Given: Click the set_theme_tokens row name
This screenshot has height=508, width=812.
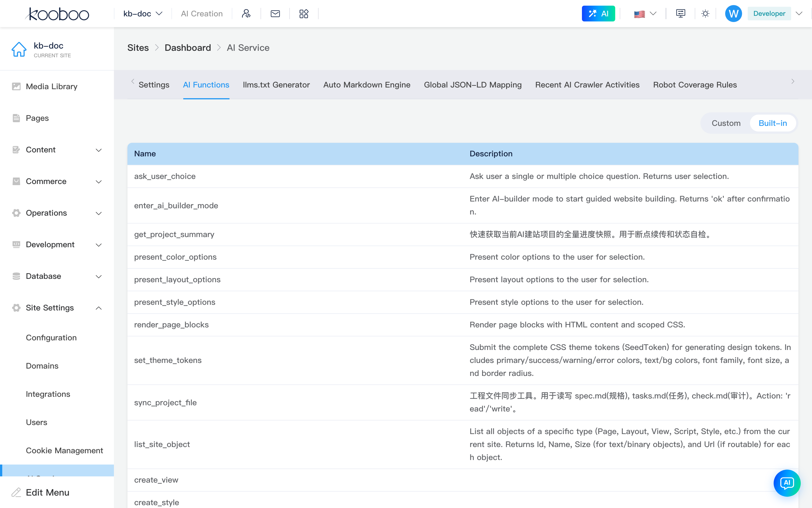Looking at the screenshot, I should [168, 360].
